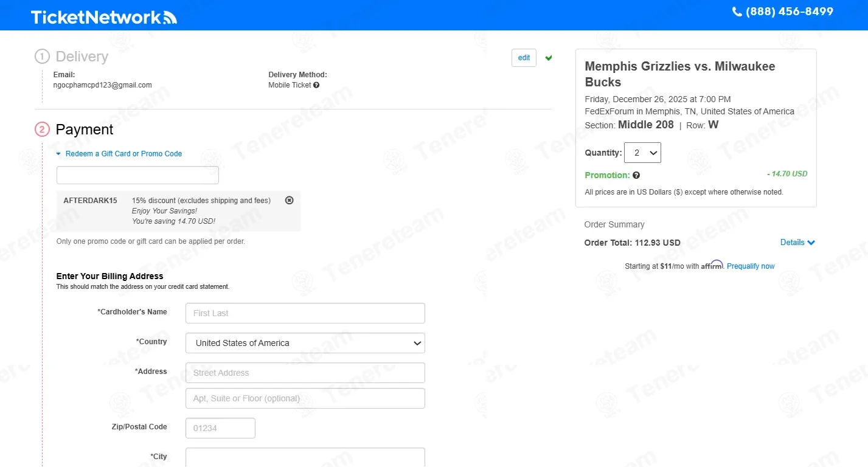Screen dimensions: 868x467
Task: Focus the Zip/Postal Code field
Action: tap(220, 428)
